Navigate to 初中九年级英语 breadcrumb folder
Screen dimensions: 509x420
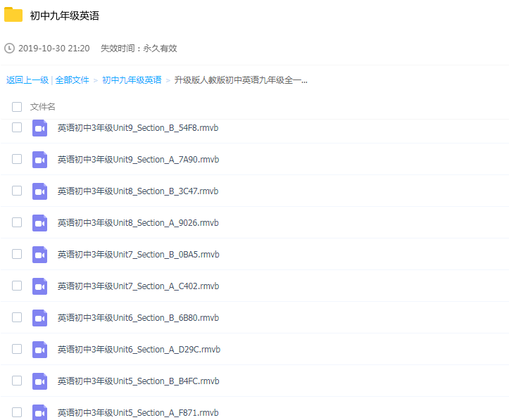click(132, 80)
